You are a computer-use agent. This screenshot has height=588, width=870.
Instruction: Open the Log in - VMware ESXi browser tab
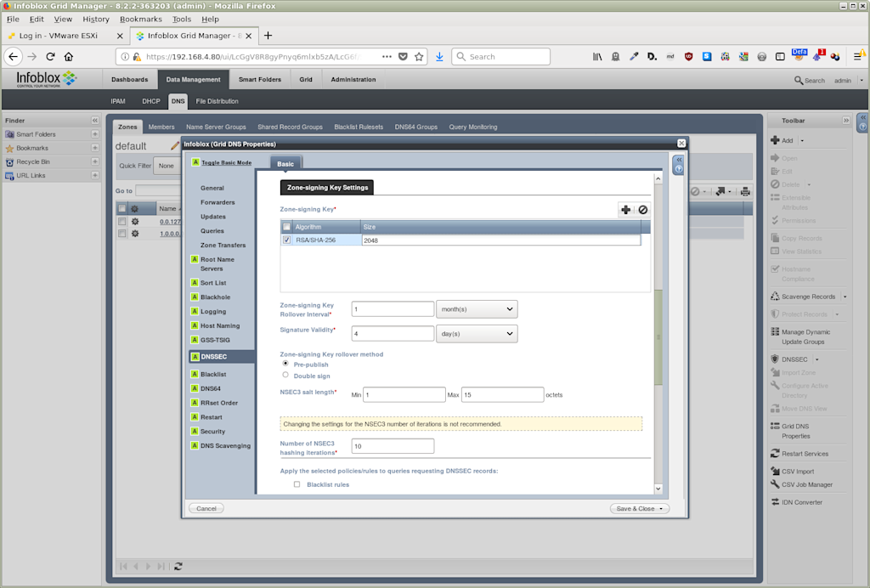tap(59, 36)
